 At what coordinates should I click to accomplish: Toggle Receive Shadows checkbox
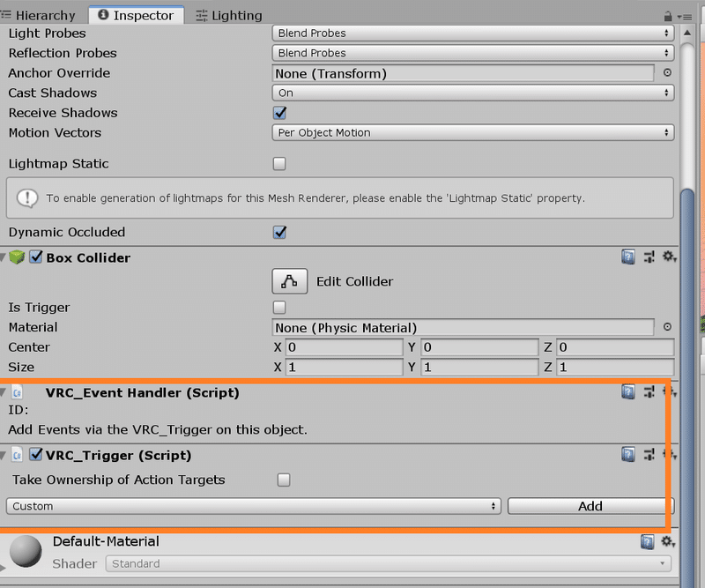pos(279,113)
